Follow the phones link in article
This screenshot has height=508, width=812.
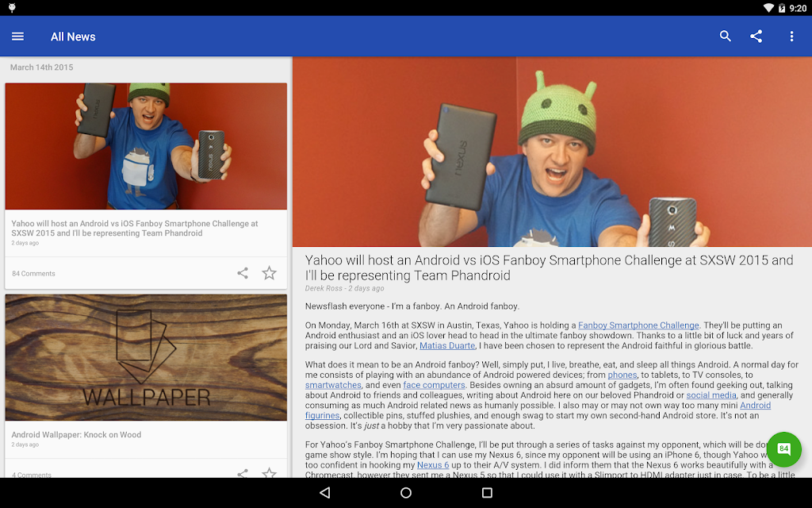pos(622,375)
